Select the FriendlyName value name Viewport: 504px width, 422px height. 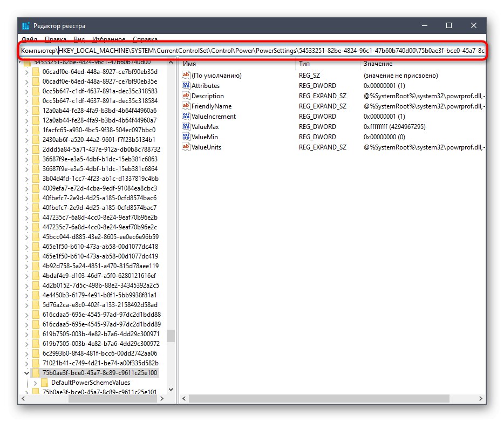(x=212, y=106)
